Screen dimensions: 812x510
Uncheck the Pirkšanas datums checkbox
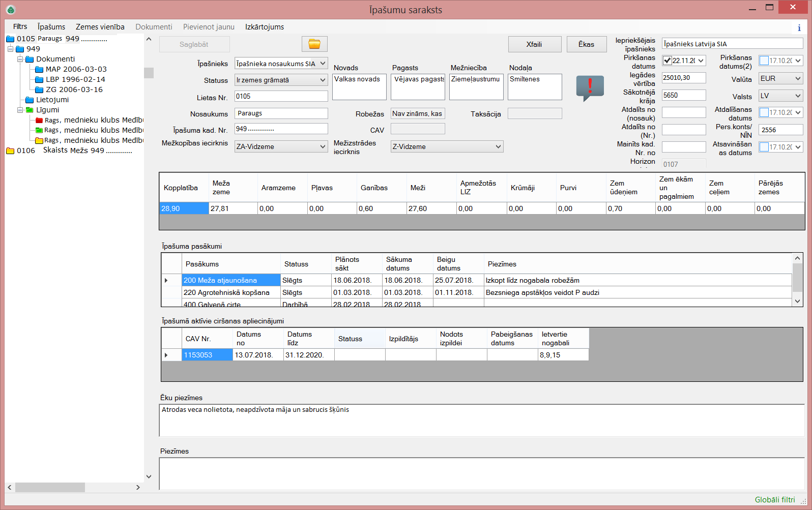click(x=667, y=61)
